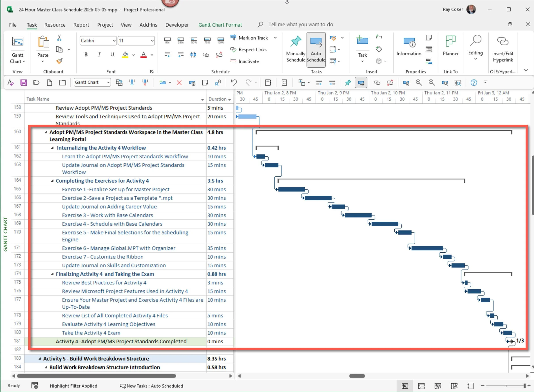Image resolution: width=534 pixels, height=392 pixels.
Task: Click the Unlink Tasks icon in ribbon
Action: (x=219, y=55)
